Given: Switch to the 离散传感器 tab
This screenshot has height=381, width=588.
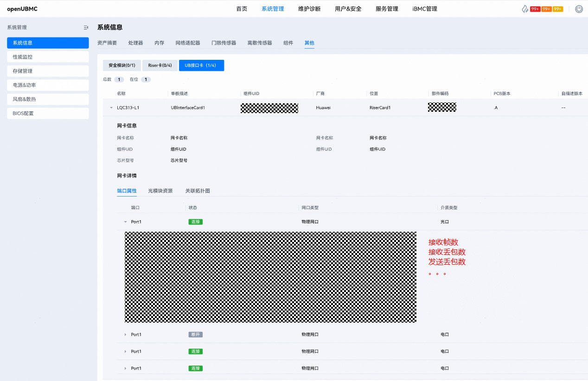Looking at the screenshot, I should (260, 43).
